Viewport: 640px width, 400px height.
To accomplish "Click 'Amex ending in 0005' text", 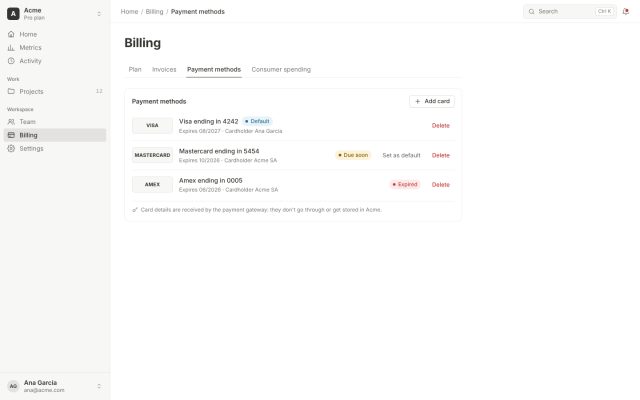I will [x=211, y=180].
